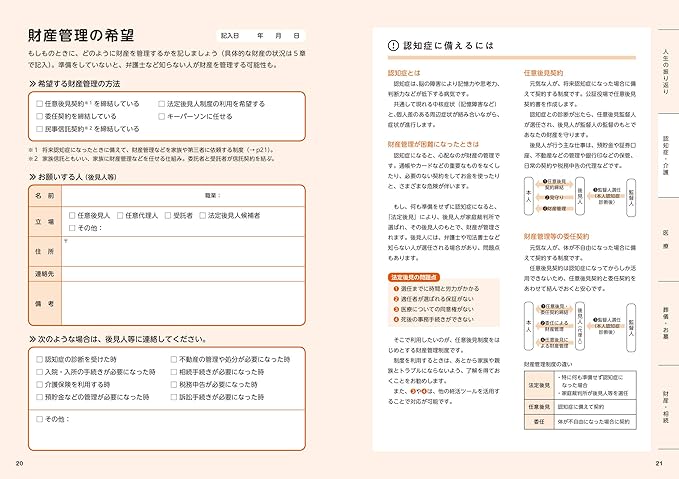Check 委任契約を締結している
The height and width of the screenshot is (479, 679).
[x=39, y=116]
